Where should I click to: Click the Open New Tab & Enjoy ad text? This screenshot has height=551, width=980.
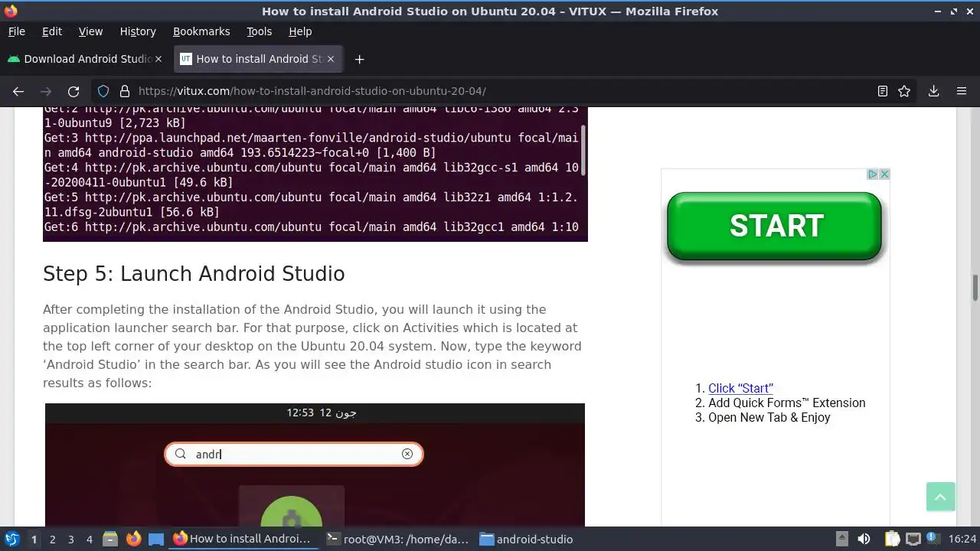(769, 417)
